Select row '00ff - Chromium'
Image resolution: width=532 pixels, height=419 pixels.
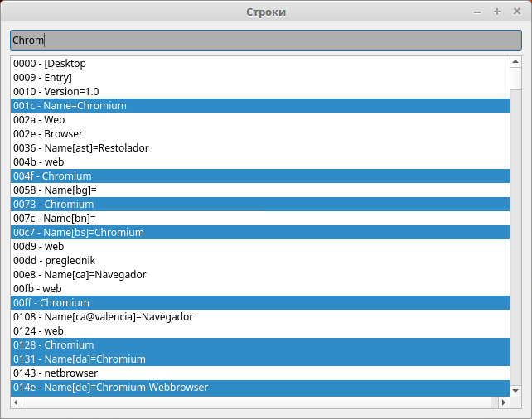pyautogui.click(x=260, y=303)
